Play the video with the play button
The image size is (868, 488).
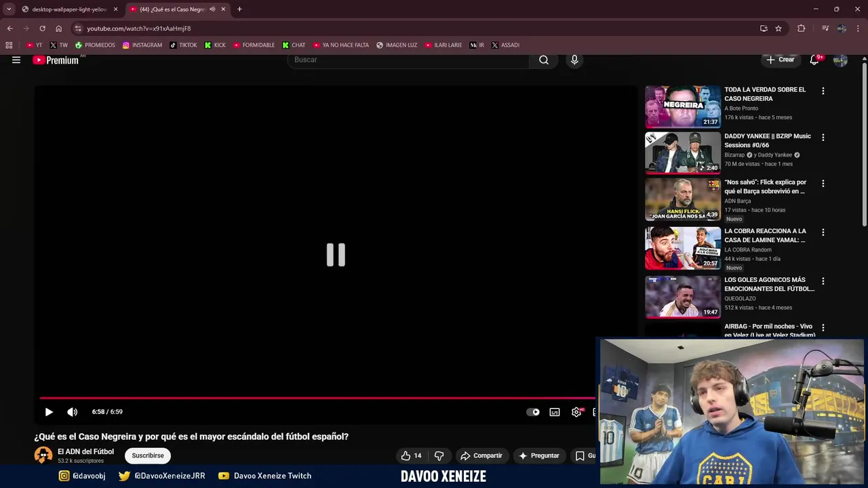[49, 412]
